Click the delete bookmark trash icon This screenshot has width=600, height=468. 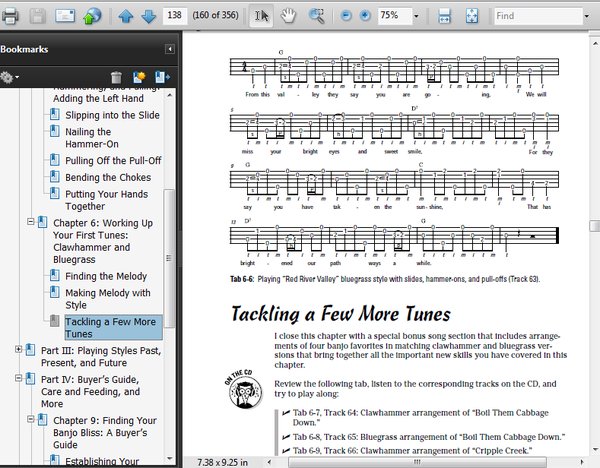[x=116, y=77]
